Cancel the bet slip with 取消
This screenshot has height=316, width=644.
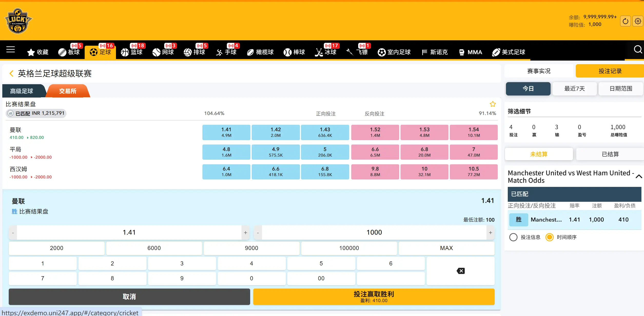click(129, 297)
